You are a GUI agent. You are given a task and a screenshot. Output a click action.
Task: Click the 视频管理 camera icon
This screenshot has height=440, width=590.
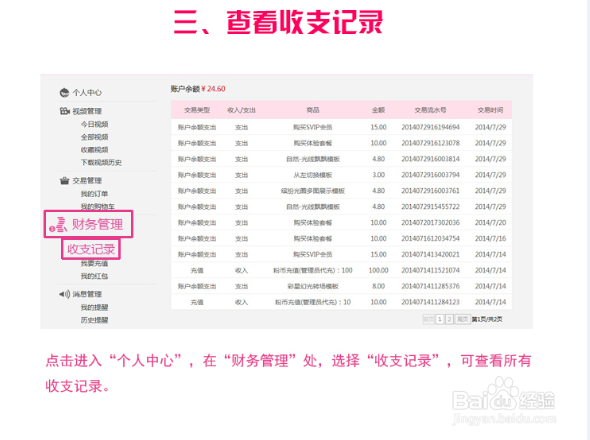tap(64, 111)
